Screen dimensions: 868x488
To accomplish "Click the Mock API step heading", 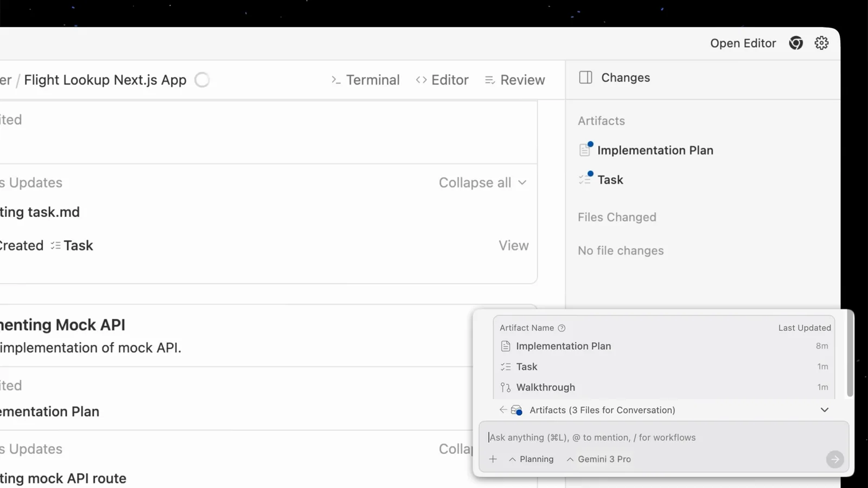I will pyautogui.click(x=62, y=325).
